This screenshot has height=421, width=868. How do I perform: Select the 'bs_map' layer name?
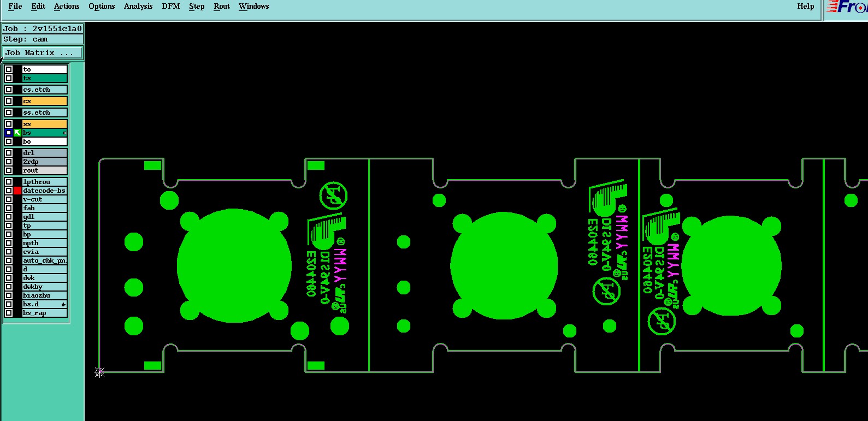click(x=45, y=313)
